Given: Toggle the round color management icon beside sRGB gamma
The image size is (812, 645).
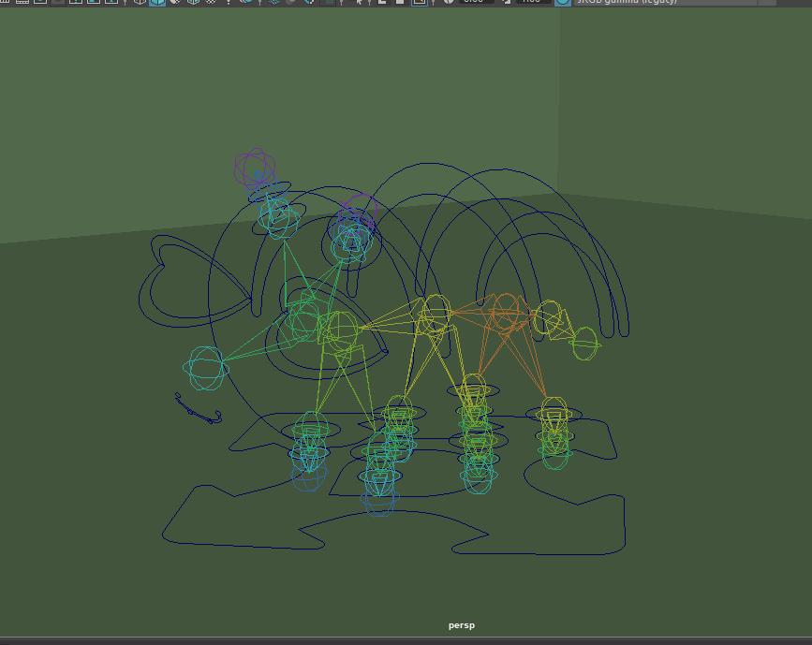Looking at the screenshot, I should (563, 2).
